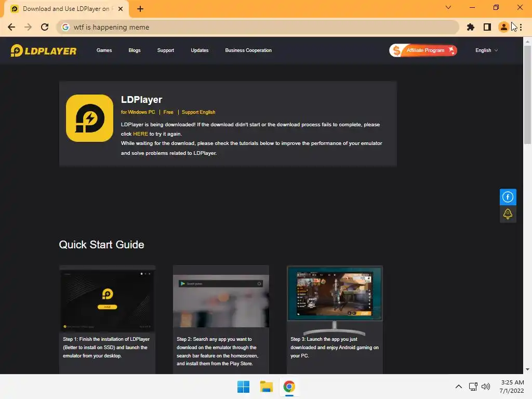The height and width of the screenshot is (399, 532).
Task: Click the LDPlayer title heading in card
Action: pos(141,100)
